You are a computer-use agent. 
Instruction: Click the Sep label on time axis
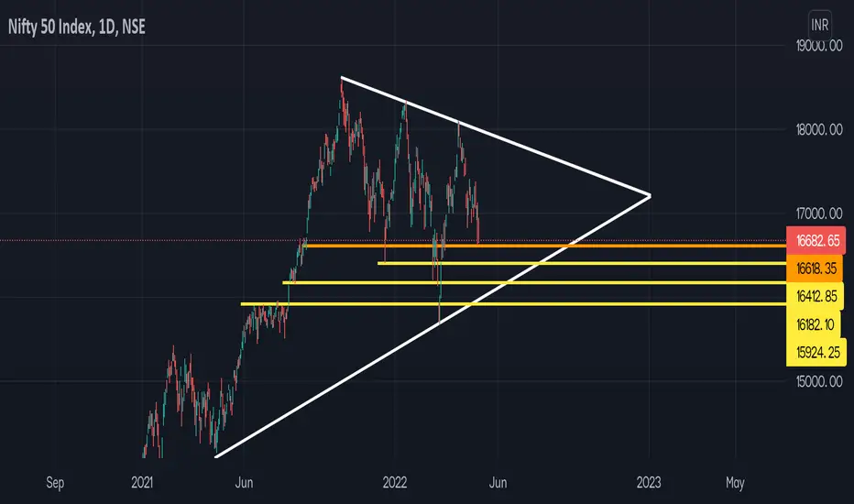[55, 482]
